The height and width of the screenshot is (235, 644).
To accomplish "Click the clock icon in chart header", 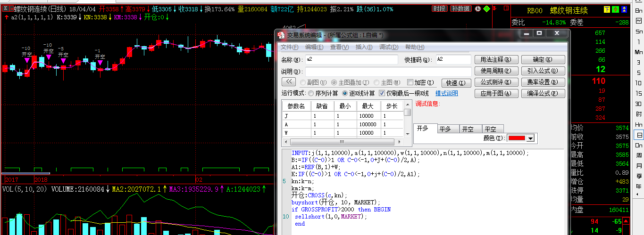I will (478, 8).
